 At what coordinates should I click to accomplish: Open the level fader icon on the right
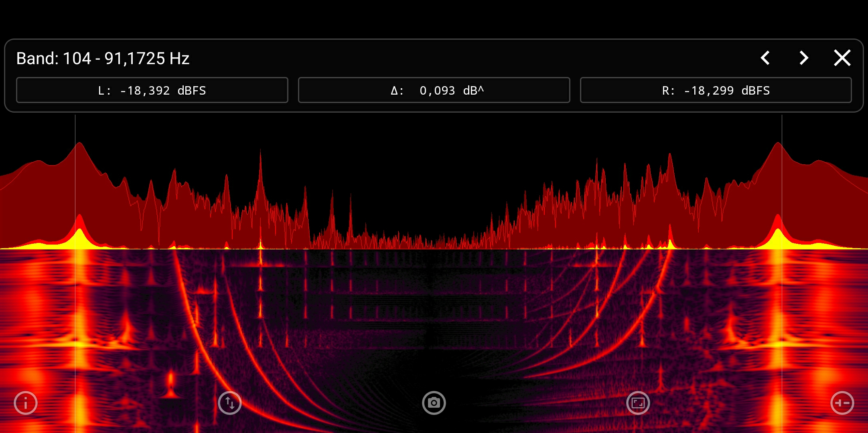(843, 402)
